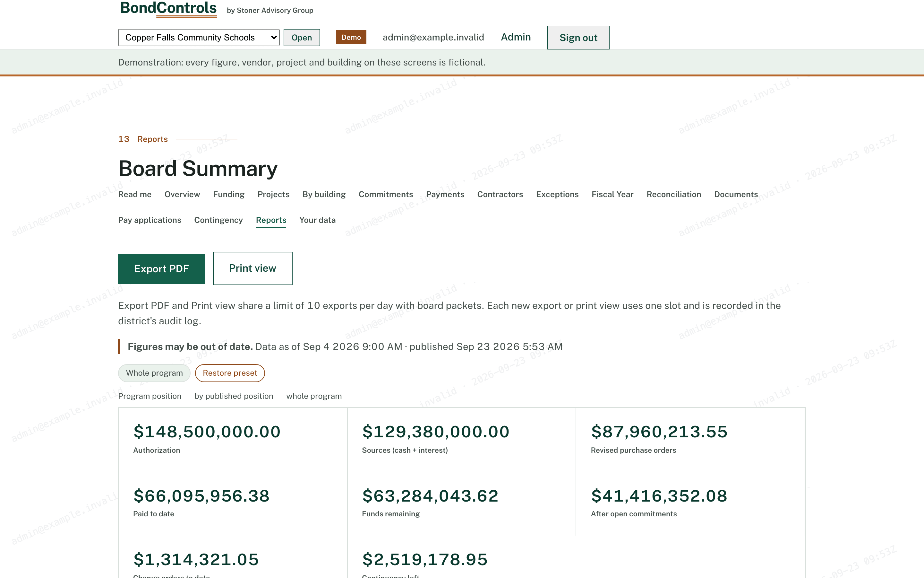The height and width of the screenshot is (578, 924).
Task: Sign out of the admin account
Action: (578, 38)
